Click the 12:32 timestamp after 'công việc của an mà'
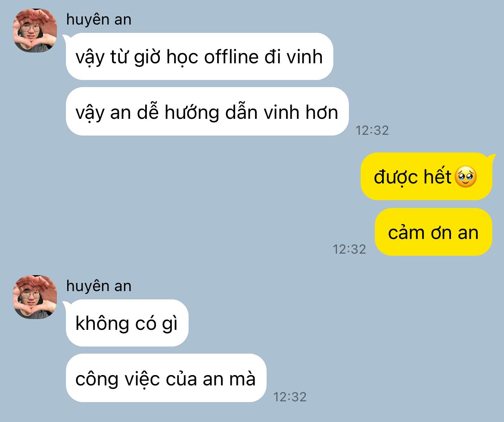 [289, 397]
